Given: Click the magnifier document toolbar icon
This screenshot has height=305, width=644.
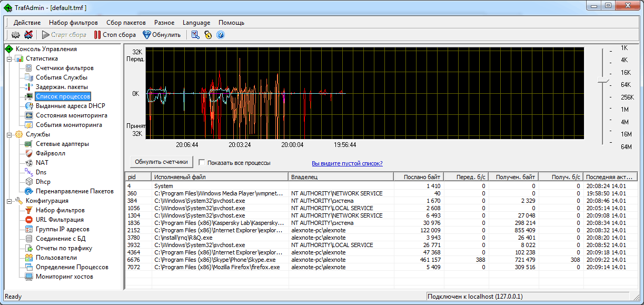Looking at the screenshot, I should (x=195, y=35).
